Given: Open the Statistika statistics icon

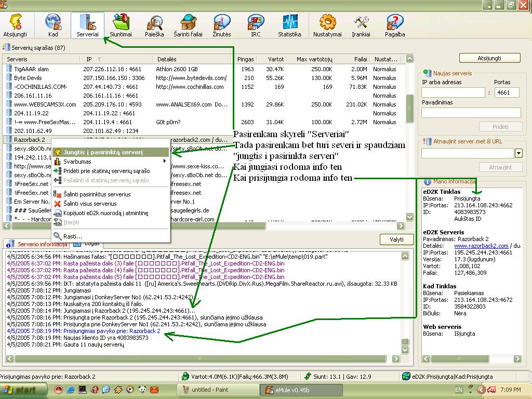Looking at the screenshot, I should (289, 25).
